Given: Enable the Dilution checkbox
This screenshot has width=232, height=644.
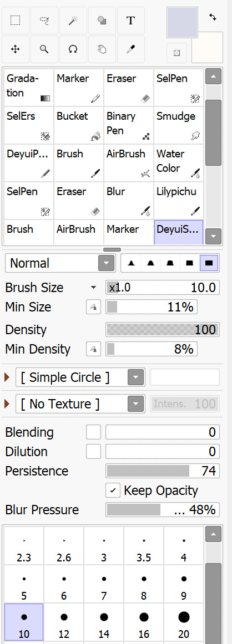Looking at the screenshot, I should 93,451.
